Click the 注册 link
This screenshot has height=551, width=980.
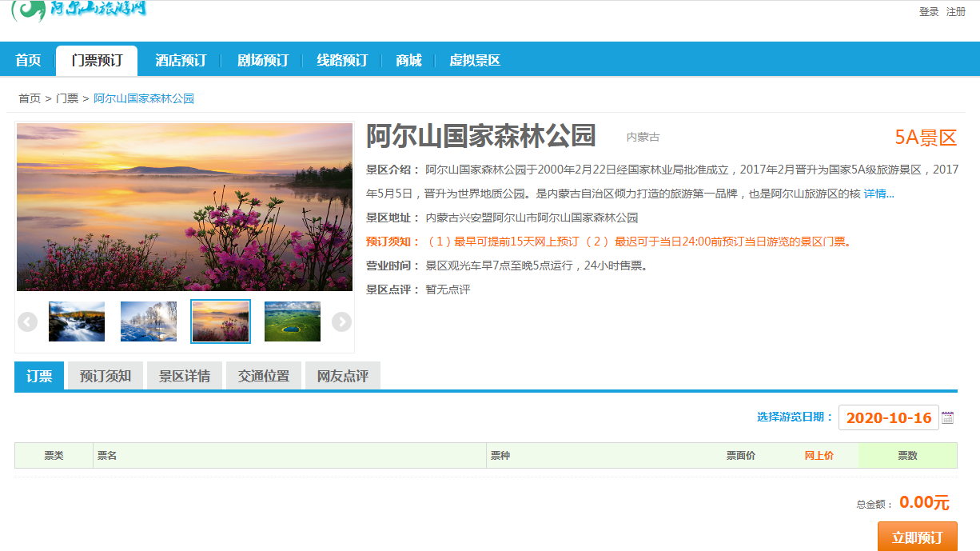tap(956, 12)
